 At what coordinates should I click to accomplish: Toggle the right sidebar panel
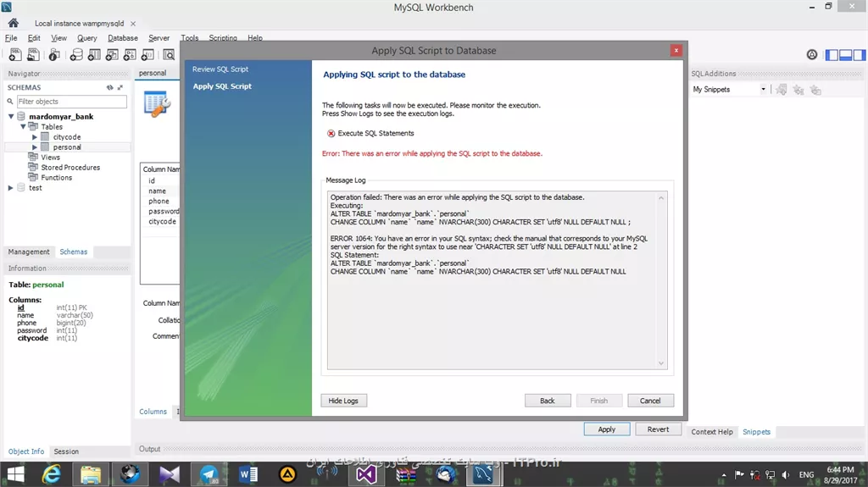coord(859,55)
